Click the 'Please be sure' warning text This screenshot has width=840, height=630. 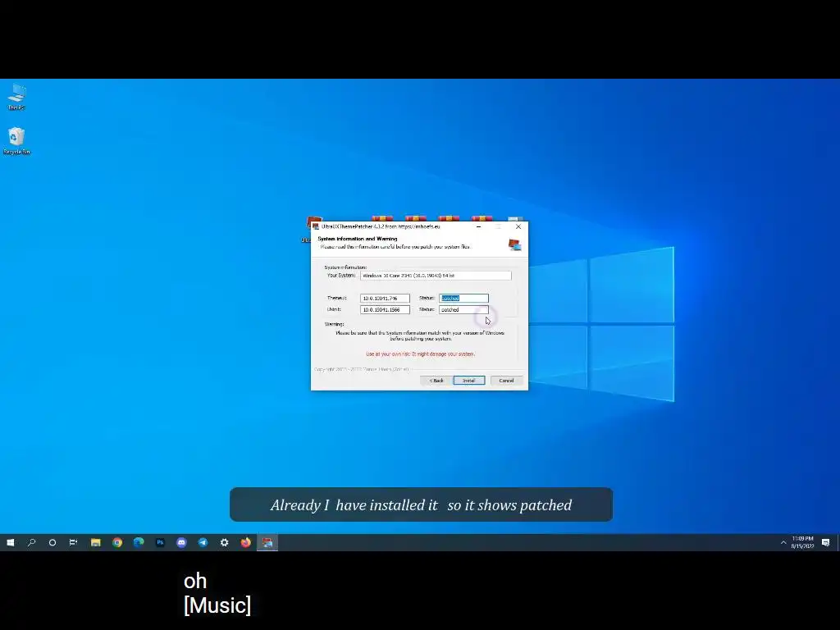click(x=420, y=336)
